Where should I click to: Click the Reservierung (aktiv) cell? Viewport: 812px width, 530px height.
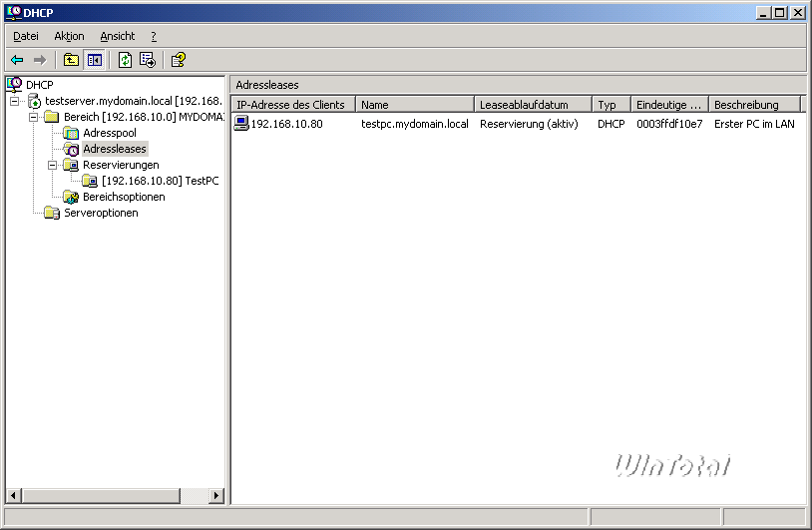pyautogui.click(x=529, y=124)
